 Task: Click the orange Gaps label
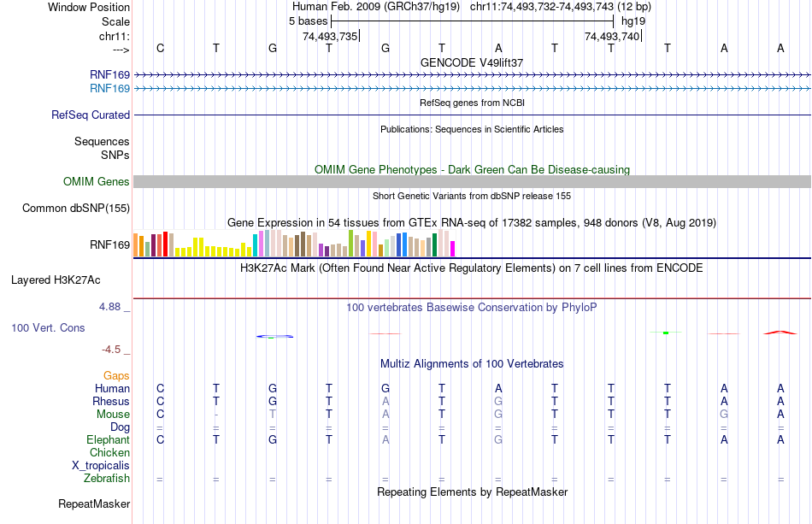point(116,375)
